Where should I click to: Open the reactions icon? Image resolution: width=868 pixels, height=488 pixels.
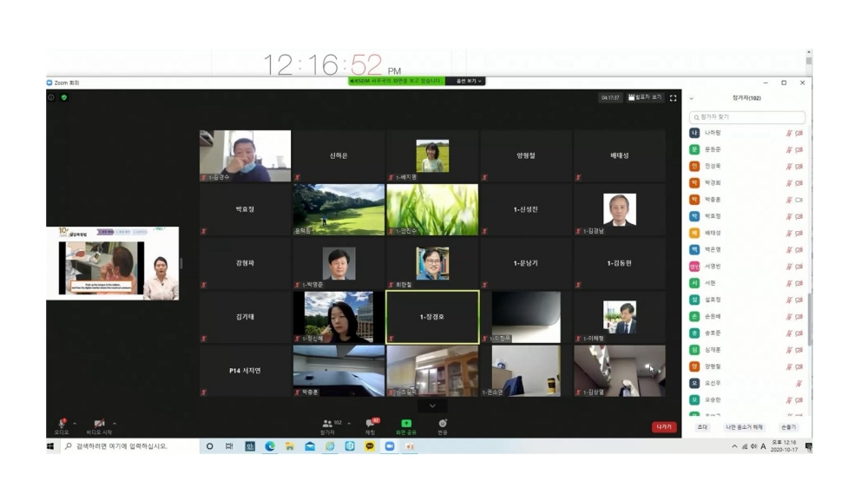(x=443, y=425)
